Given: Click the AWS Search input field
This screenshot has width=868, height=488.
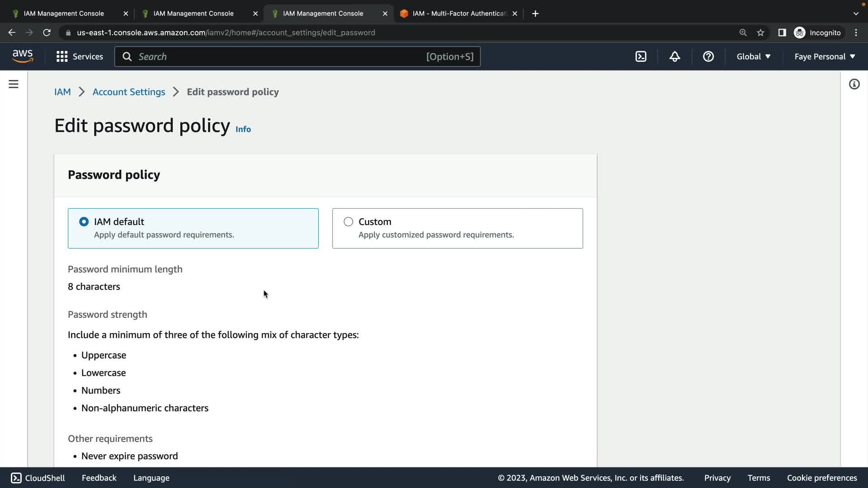Looking at the screenshot, I should point(280,56).
